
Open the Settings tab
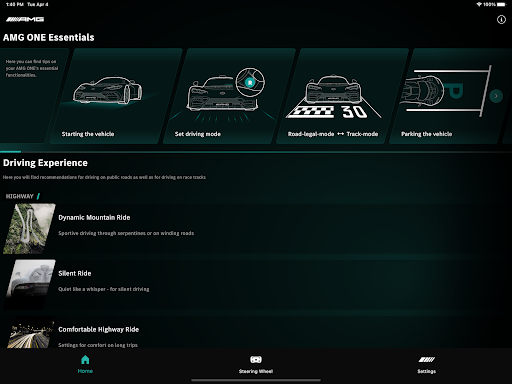[x=426, y=364]
